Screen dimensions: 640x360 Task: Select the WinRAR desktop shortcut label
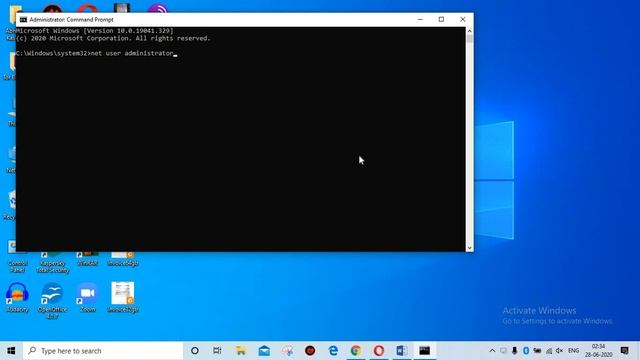(87, 263)
